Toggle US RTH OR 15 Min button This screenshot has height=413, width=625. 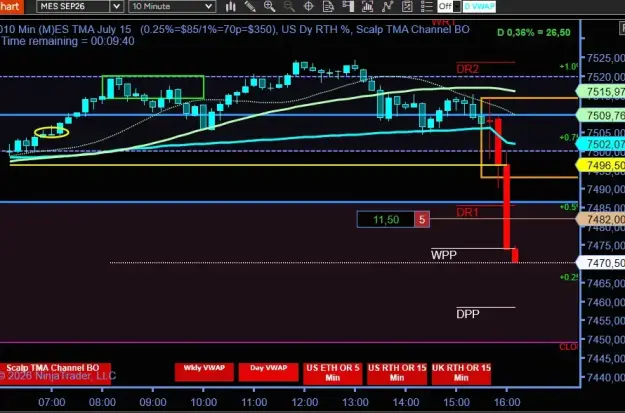tap(397, 373)
